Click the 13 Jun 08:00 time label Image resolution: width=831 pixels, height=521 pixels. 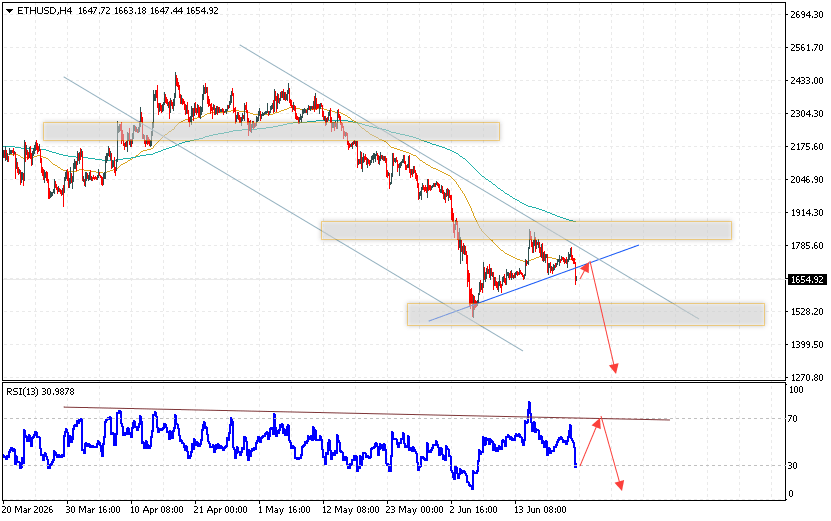[x=541, y=510]
